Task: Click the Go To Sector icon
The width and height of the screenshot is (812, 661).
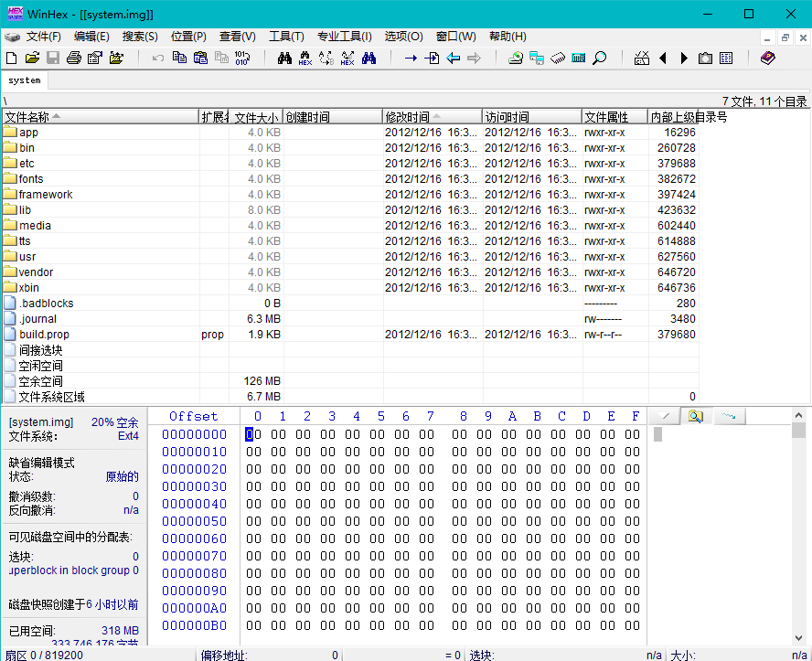Action: pyautogui.click(x=432, y=58)
